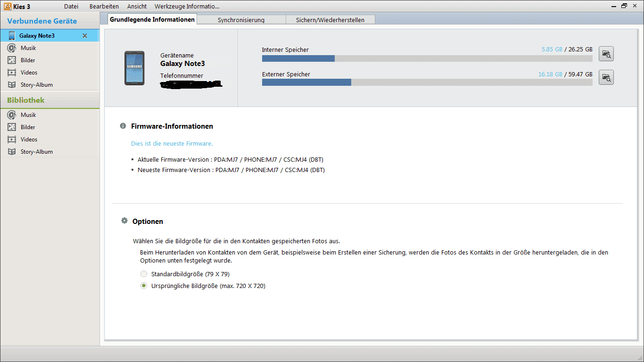The height and width of the screenshot is (362, 644).
Task: Click the Neueste Firmware-Version line
Action: [231, 170]
